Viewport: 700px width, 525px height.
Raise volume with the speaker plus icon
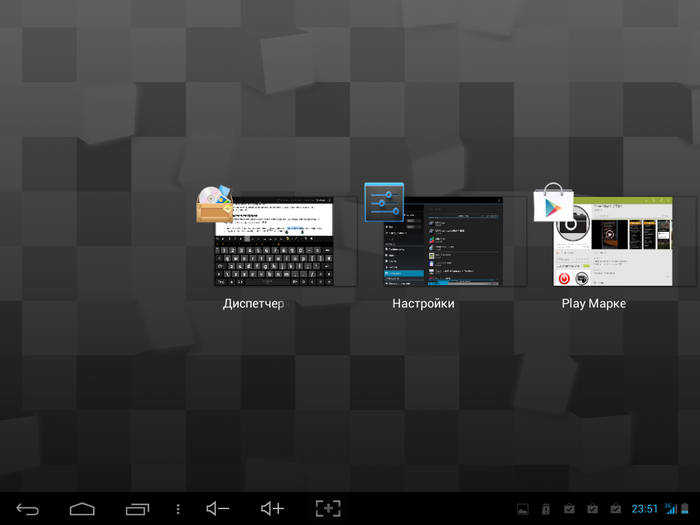point(272,508)
